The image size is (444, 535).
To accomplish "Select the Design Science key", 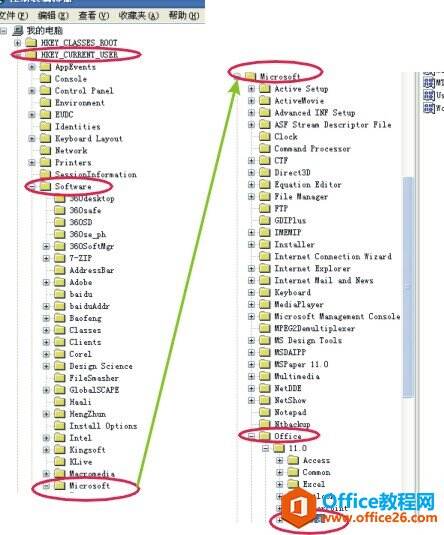I will (x=101, y=366).
